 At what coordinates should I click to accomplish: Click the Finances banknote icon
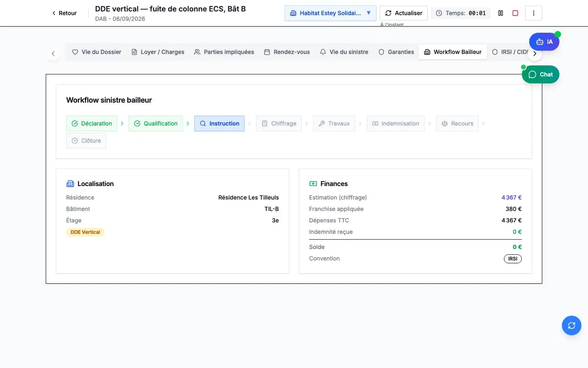[313, 184]
